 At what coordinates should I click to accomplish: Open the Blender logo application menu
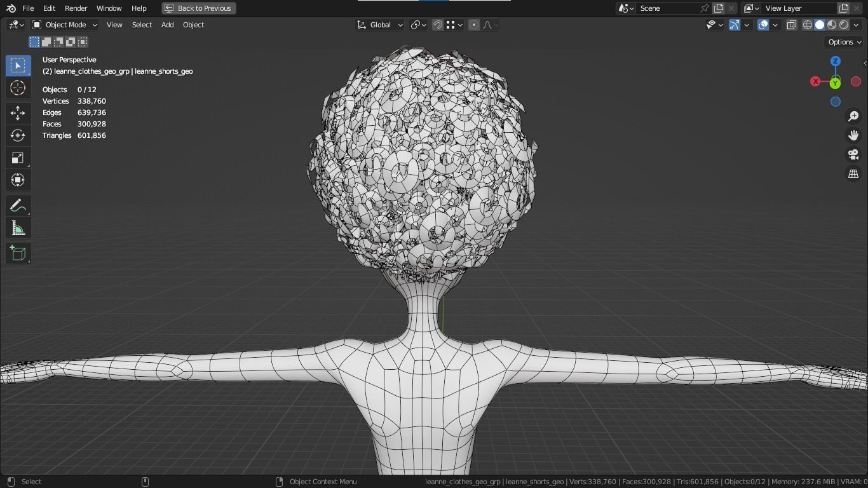pyautogui.click(x=11, y=8)
